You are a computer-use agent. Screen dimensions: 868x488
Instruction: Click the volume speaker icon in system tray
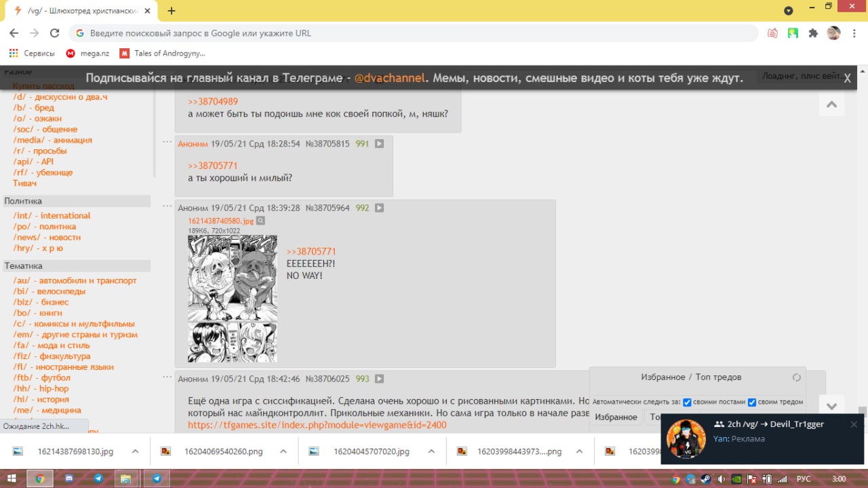pyautogui.click(x=721, y=478)
